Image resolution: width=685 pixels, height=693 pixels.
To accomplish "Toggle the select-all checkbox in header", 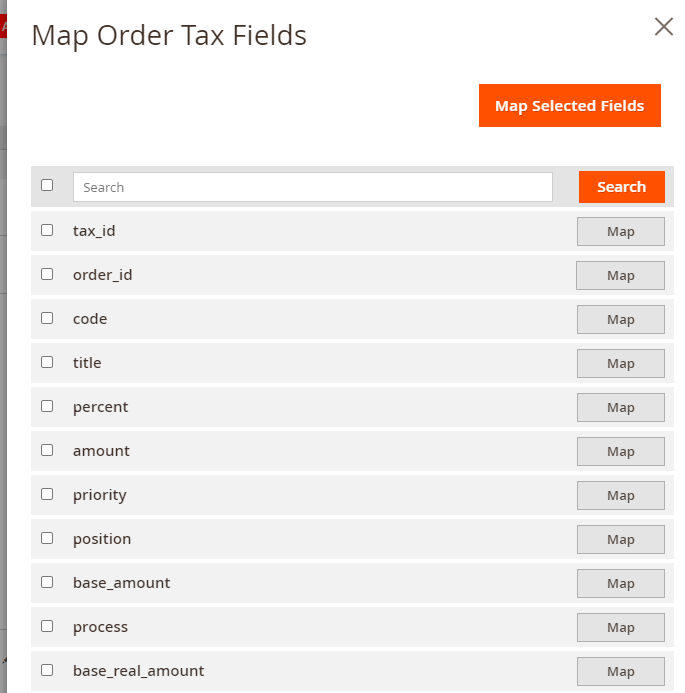I will [x=47, y=185].
